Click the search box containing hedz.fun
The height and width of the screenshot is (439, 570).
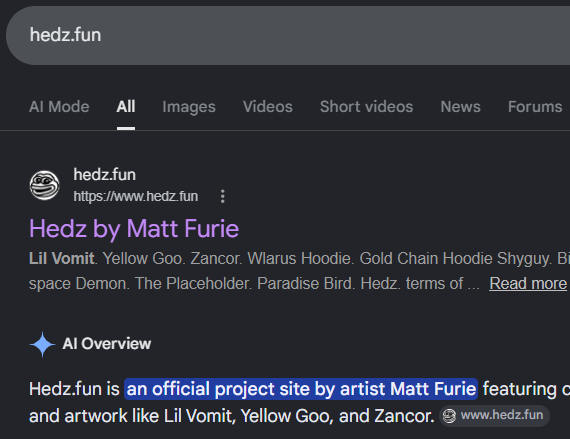point(288,35)
